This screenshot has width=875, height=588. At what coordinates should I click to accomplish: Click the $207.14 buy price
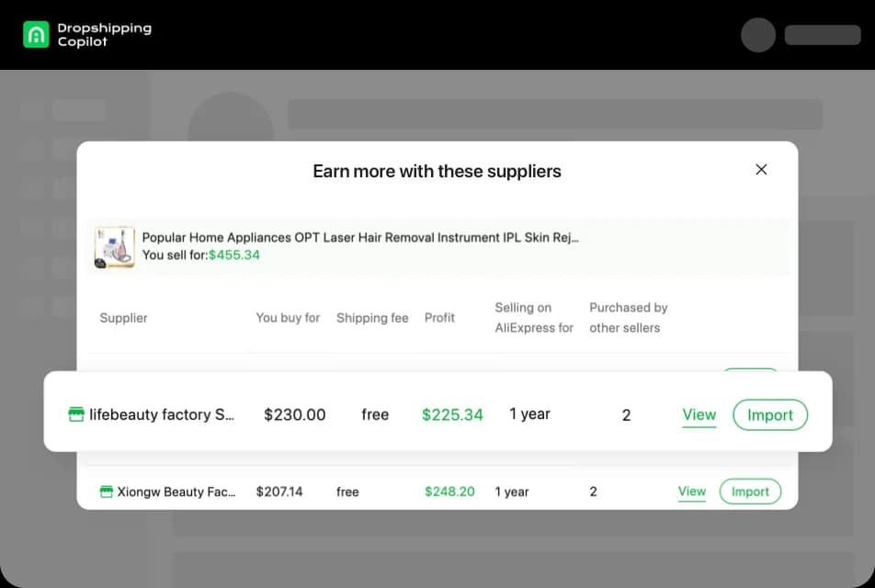279,492
